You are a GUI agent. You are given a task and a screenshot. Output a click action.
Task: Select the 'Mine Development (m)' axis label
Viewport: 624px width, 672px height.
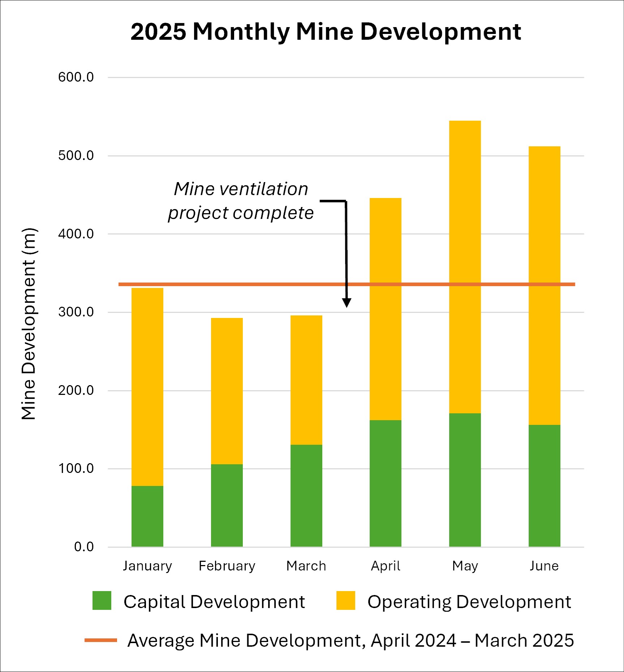[x=29, y=324]
